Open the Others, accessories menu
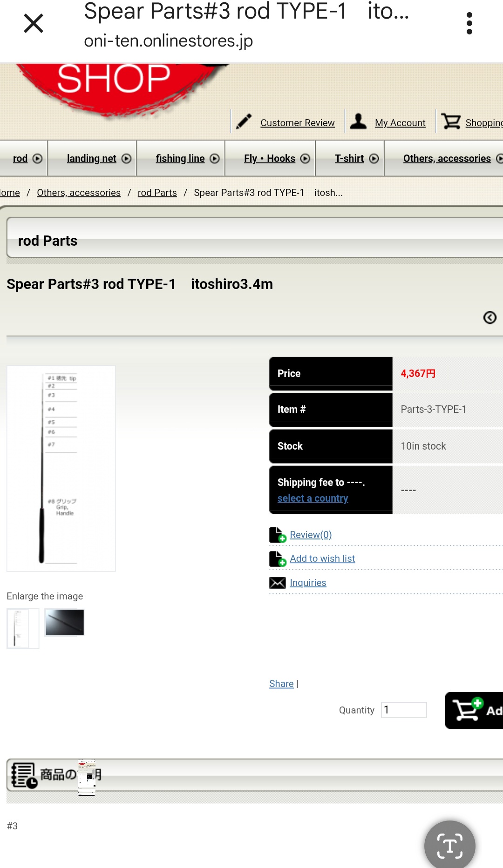 [447, 159]
